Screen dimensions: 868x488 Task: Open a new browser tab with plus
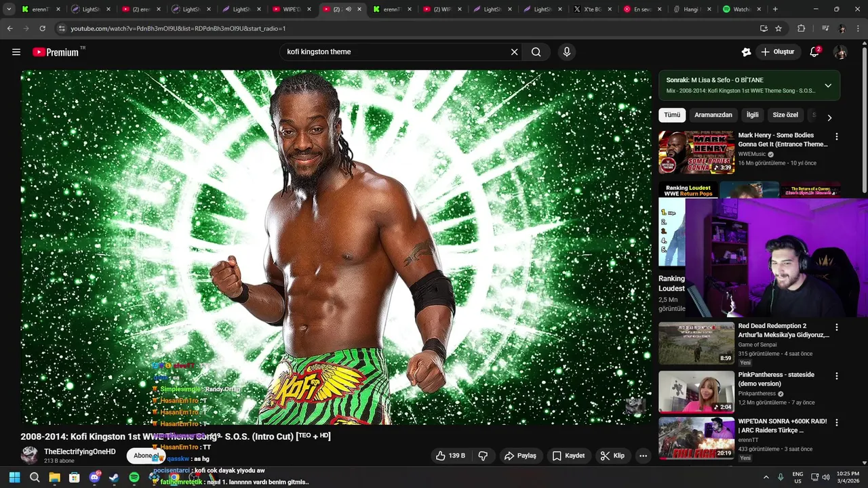click(x=775, y=9)
